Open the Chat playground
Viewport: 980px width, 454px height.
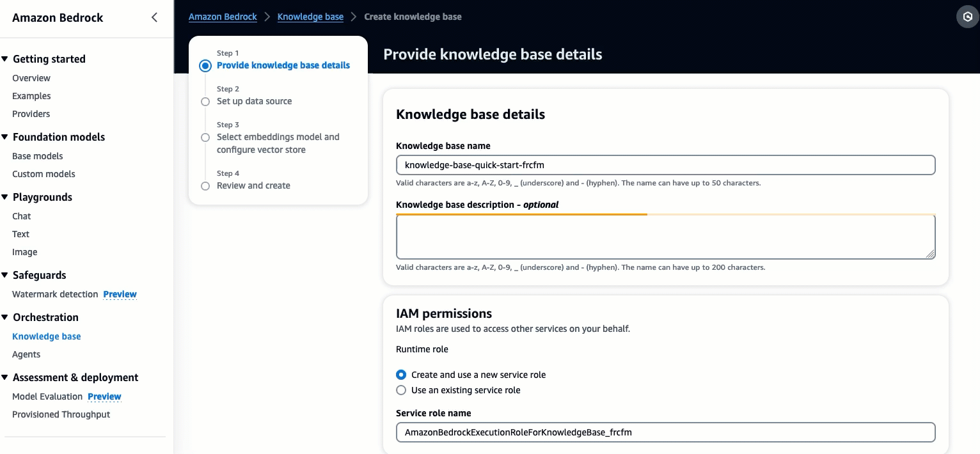click(22, 216)
